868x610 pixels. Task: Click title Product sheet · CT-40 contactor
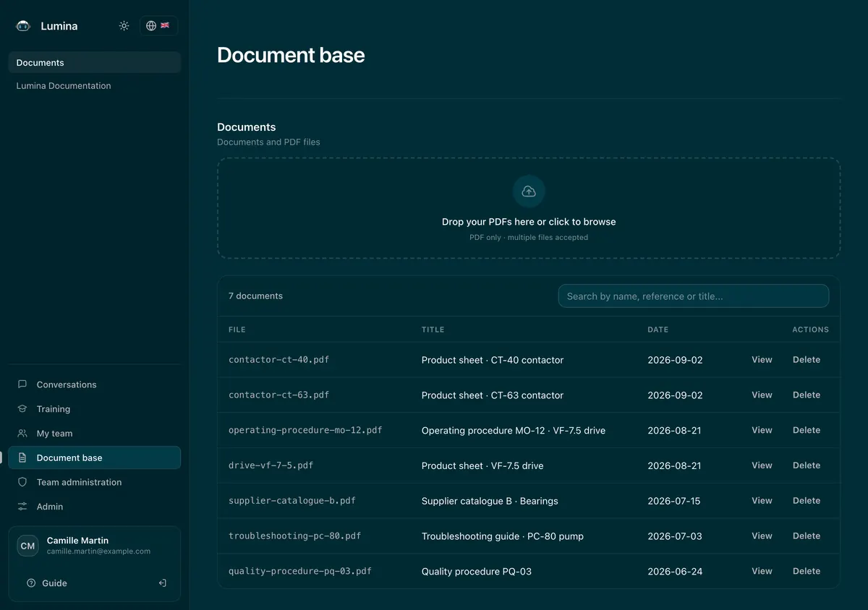click(493, 360)
